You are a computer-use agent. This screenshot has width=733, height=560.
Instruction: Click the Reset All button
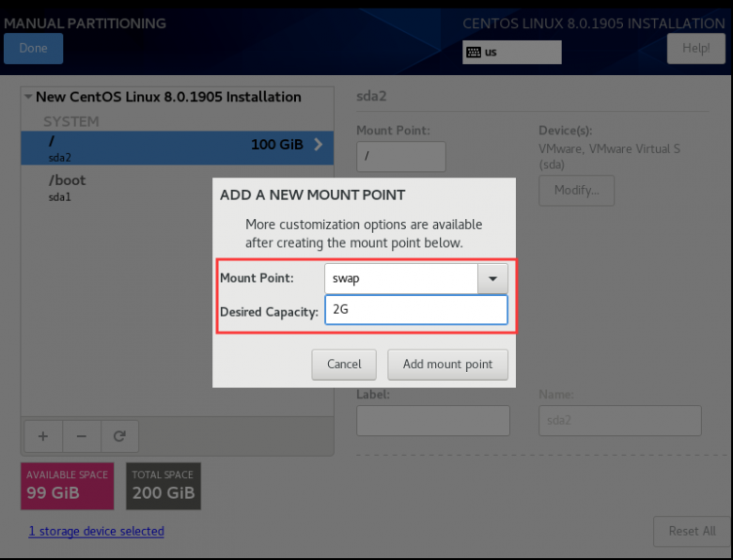click(692, 531)
